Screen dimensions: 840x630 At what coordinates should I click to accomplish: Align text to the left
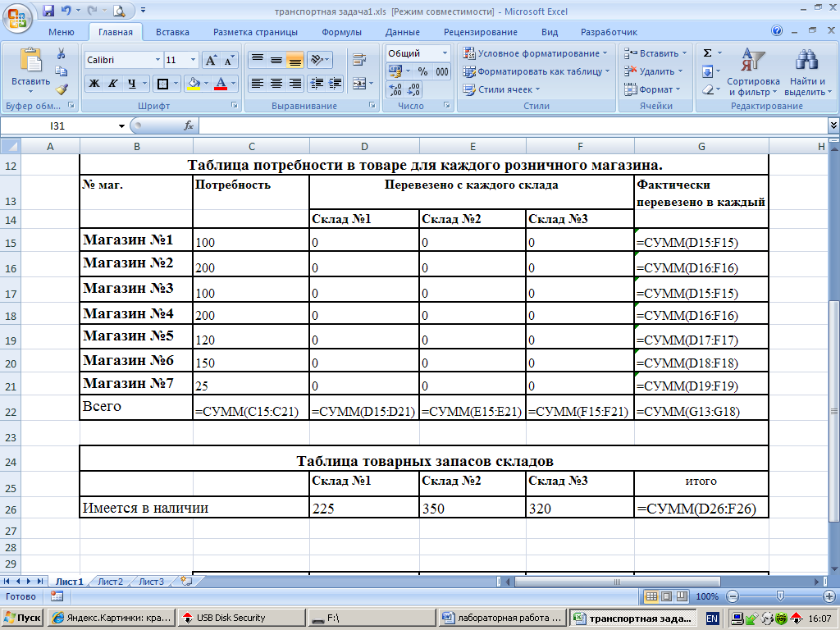coord(258,84)
